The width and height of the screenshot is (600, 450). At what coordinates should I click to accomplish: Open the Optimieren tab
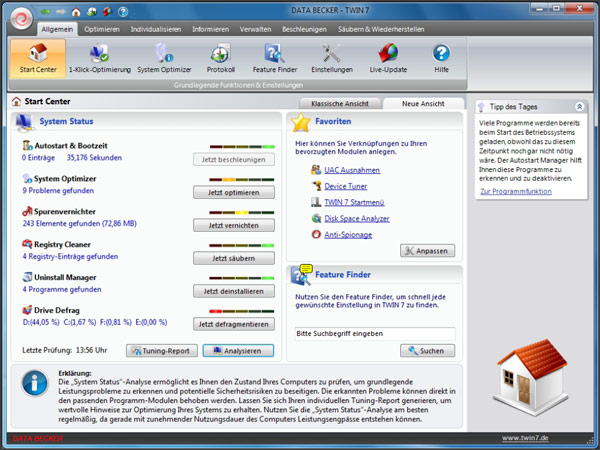[102, 29]
